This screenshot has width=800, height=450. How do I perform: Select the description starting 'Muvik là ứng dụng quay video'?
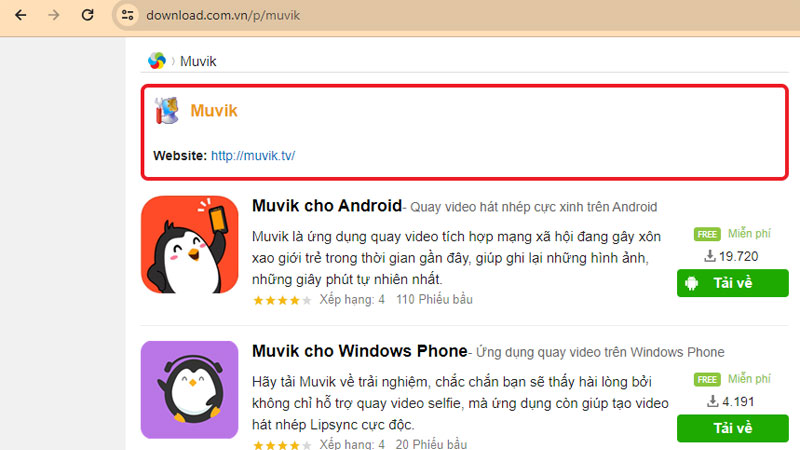(x=457, y=258)
